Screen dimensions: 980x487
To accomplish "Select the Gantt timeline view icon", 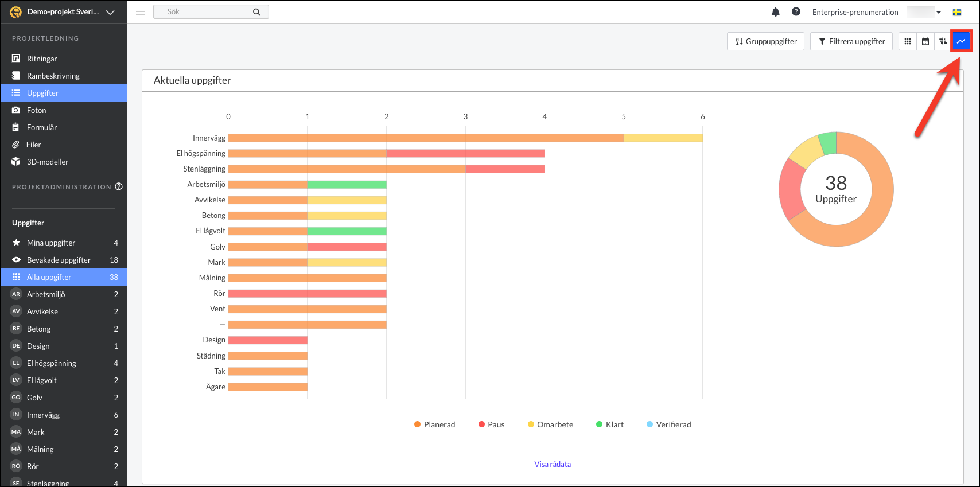I will [943, 41].
